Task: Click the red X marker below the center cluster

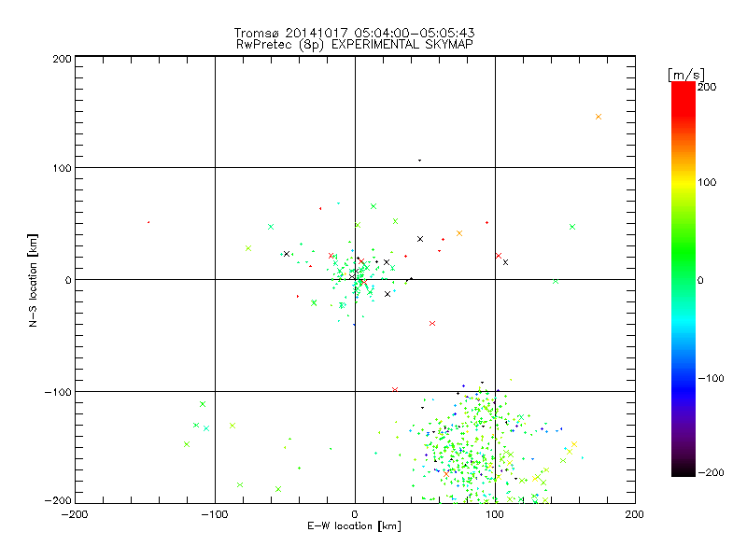Action: 431,323
